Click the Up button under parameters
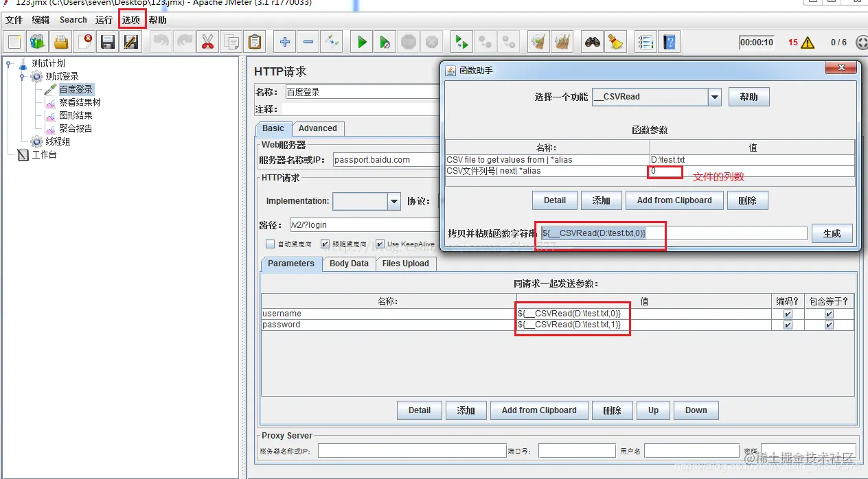The width and height of the screenshot is (868, 479). (x=653, y=410)
